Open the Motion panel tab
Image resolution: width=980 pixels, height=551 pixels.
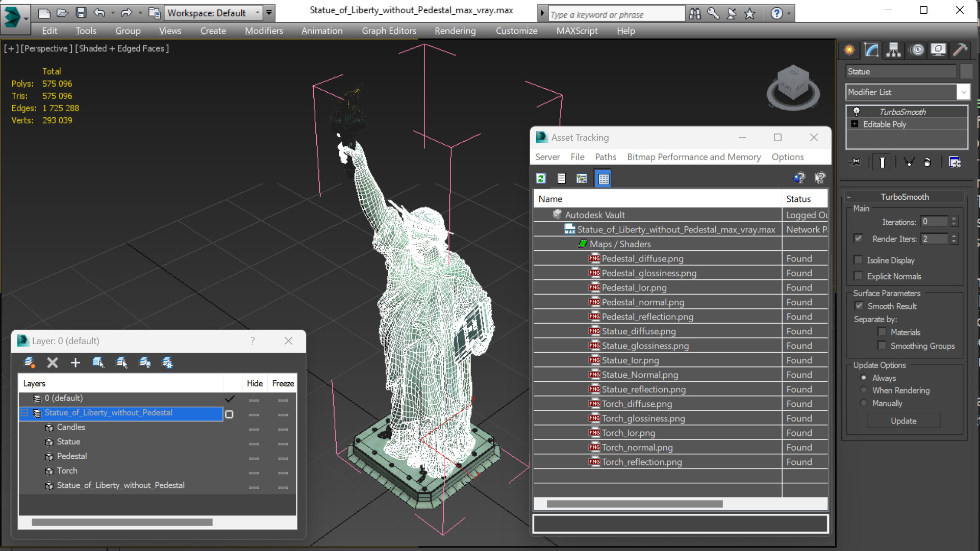pyautogui.click(x=917, y=49)
